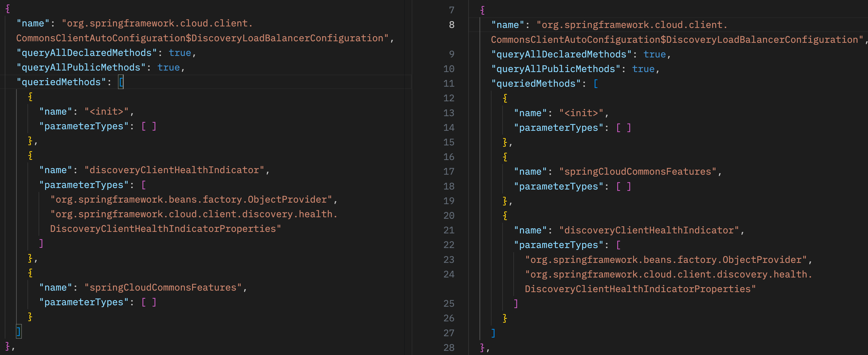Click "CommonsClientAutoConfiguration$DiscoveryLoadBalancerConfiguration" in left editor
Screen dimensions: 868x355
coord(203,38)
